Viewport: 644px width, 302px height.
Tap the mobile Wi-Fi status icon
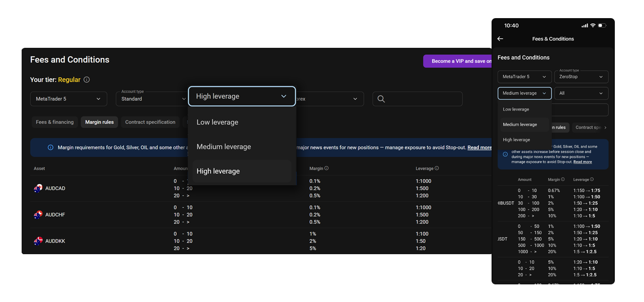(593, 26)
